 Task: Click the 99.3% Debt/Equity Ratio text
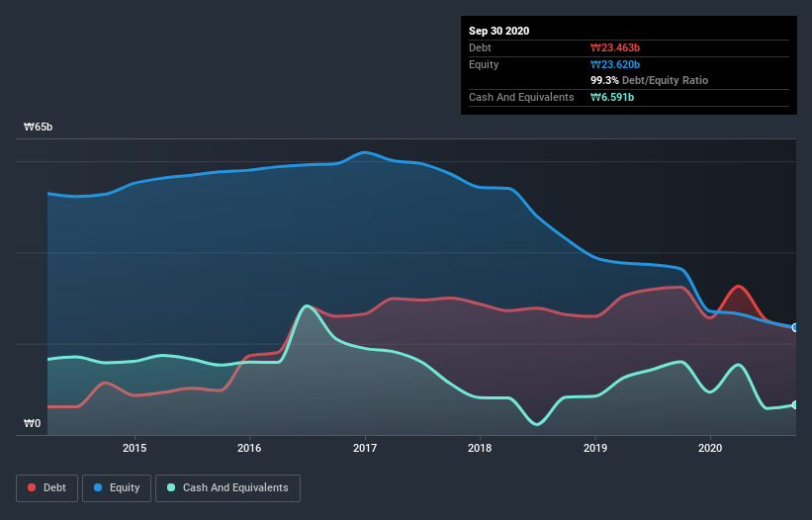point(650,81)
